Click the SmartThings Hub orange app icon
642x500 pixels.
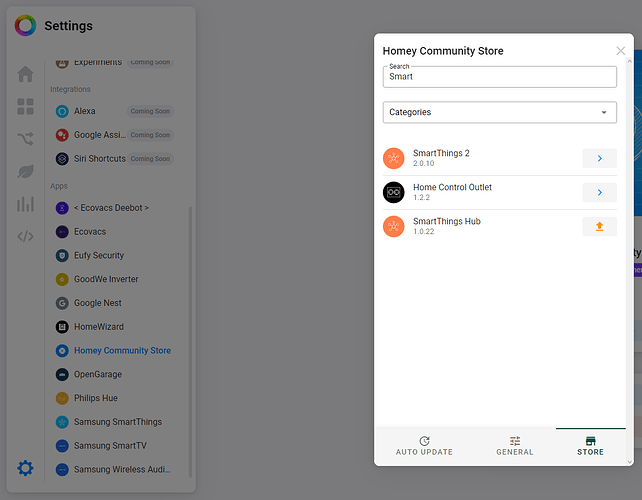tap(393, 226)
